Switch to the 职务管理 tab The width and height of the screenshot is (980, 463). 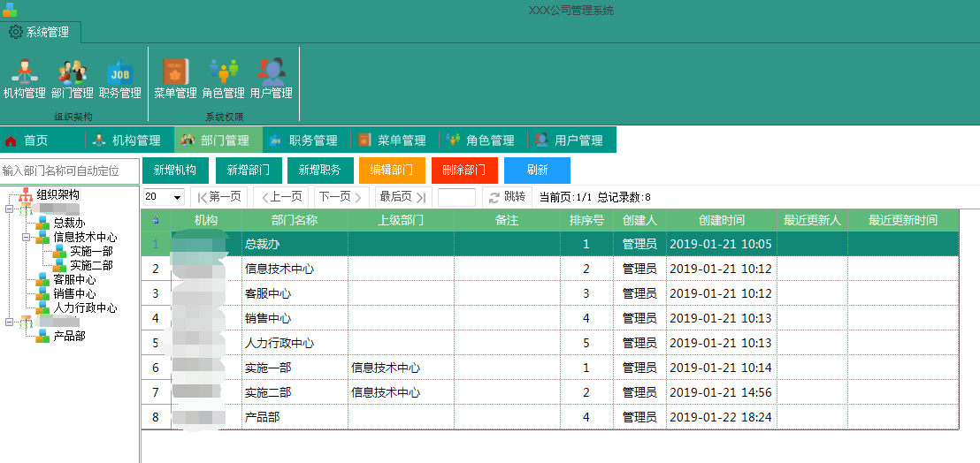(306, 140)
